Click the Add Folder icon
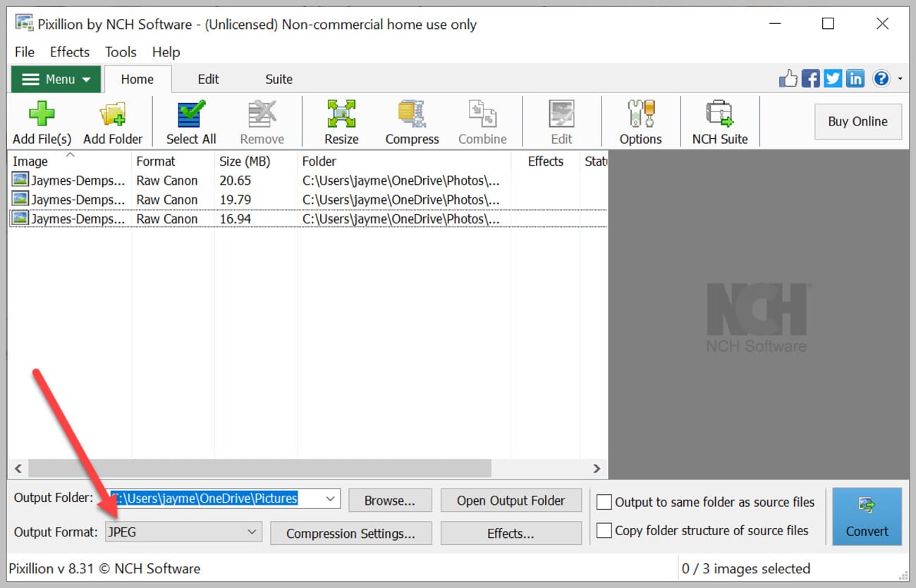Viewport: 916px width, 588px height. point(113,114)
